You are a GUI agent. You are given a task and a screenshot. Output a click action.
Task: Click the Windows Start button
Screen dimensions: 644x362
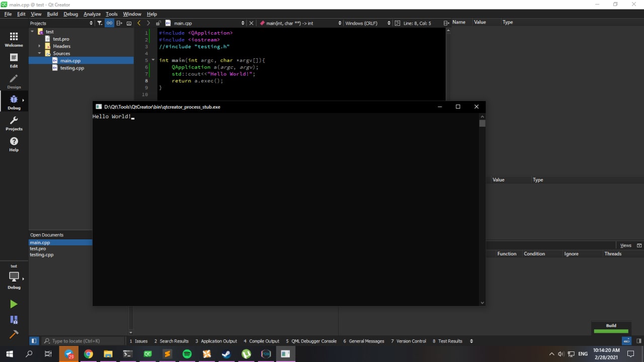[9, 354]
